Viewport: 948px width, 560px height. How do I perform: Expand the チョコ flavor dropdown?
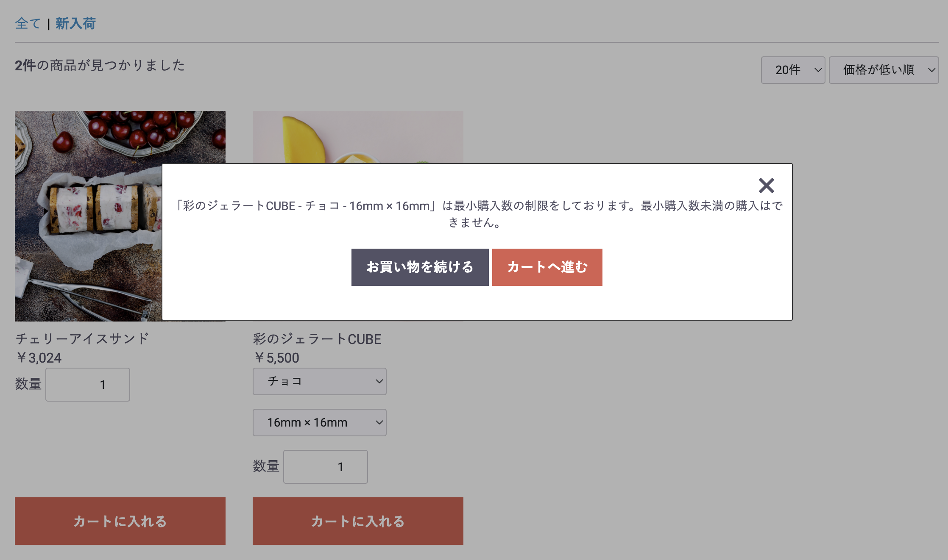click(x=319, y=381)
